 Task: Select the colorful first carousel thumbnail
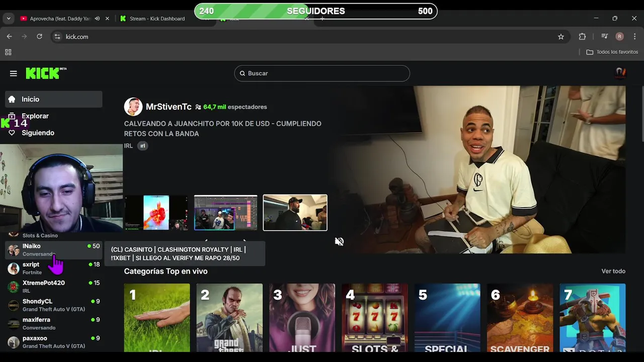coord(156,213)
